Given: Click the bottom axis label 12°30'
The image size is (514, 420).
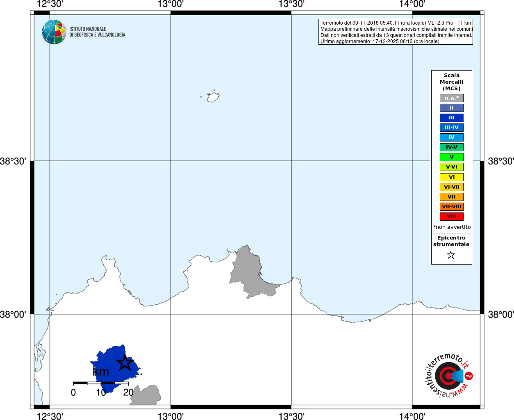Looking at the screenshot, I should [50, 416].
